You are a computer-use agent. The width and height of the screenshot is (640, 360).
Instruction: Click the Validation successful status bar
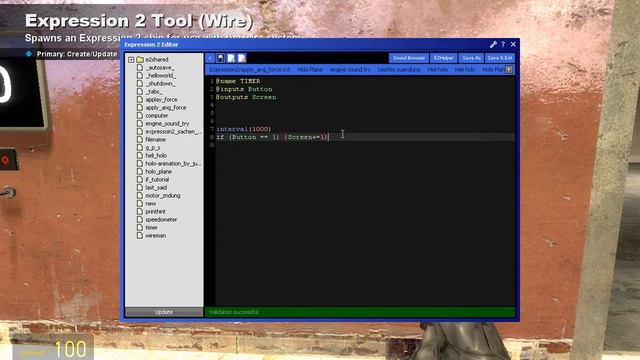point(360,312)
